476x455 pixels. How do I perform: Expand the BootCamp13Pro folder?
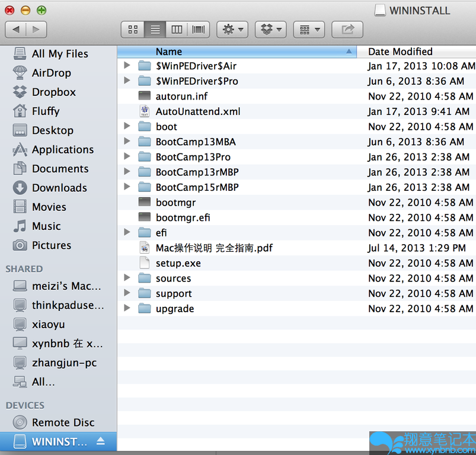coord(127,156)
